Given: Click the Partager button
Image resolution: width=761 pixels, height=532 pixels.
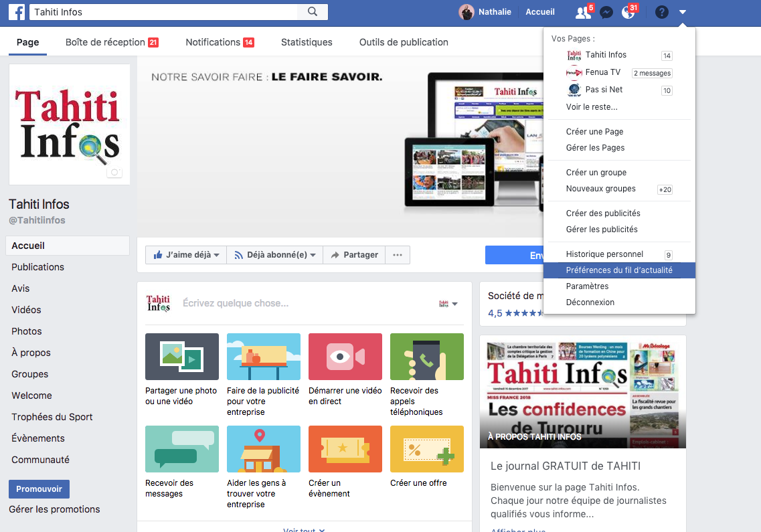Looking at the screenshot, I should [354, 255].
